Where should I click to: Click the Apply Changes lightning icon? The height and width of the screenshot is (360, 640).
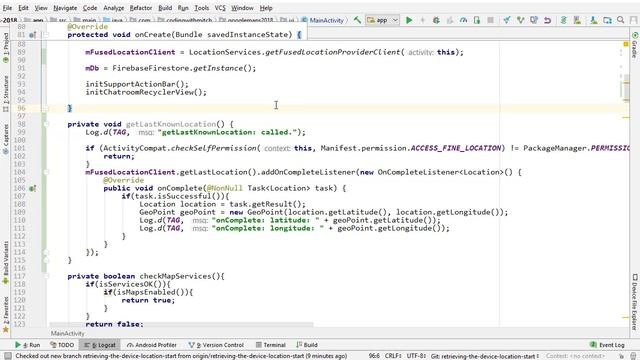(422, 20)
